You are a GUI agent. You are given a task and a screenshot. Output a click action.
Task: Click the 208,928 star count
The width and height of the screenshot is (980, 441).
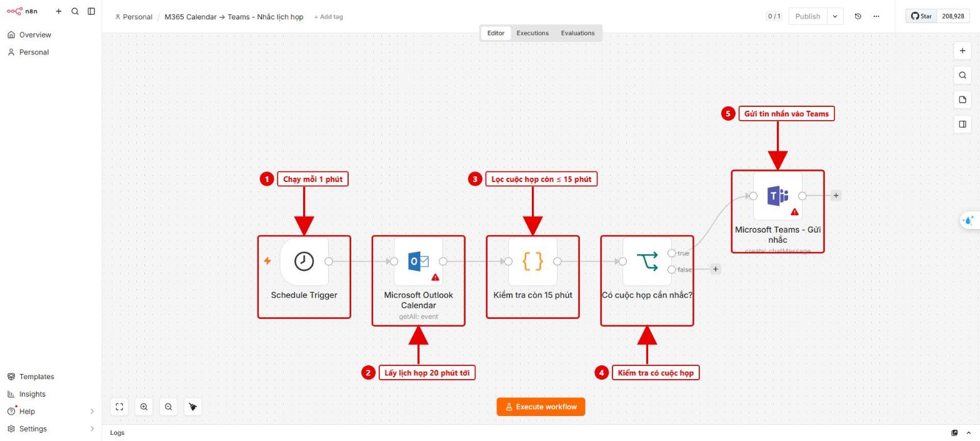click(x=953, y=16)
